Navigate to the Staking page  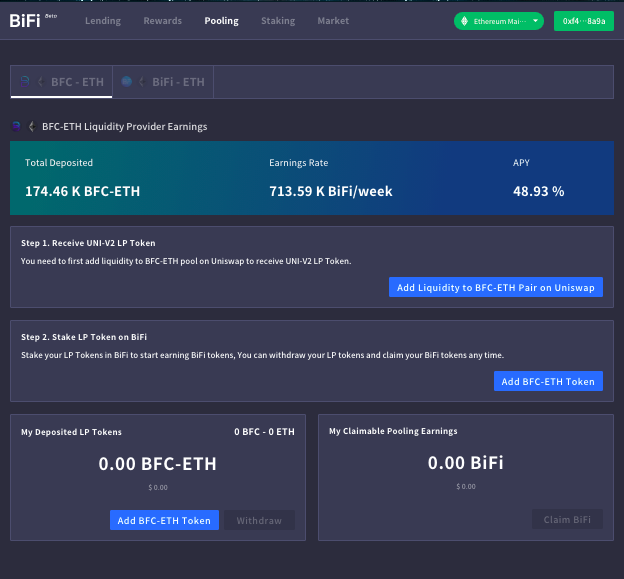[278, 21]
